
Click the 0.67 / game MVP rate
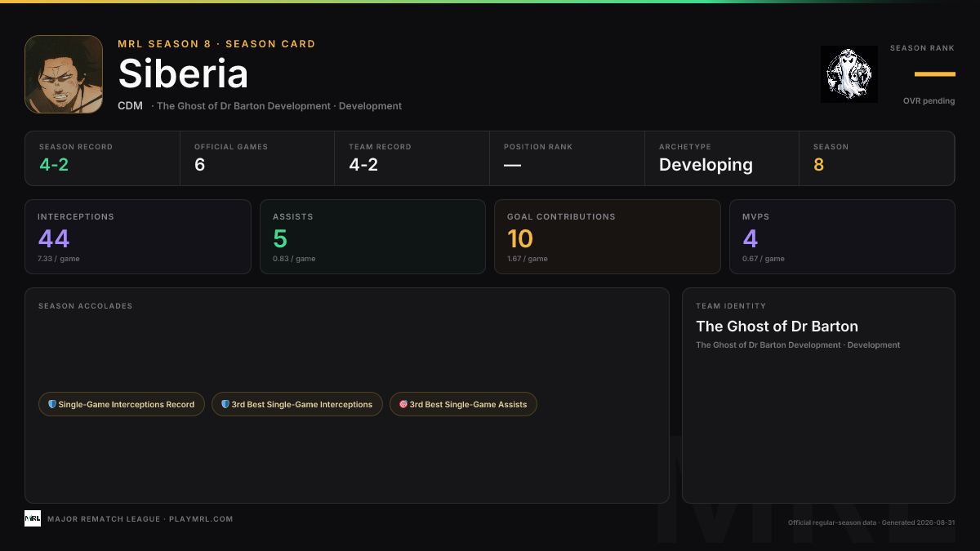click(x=764, y=259)
